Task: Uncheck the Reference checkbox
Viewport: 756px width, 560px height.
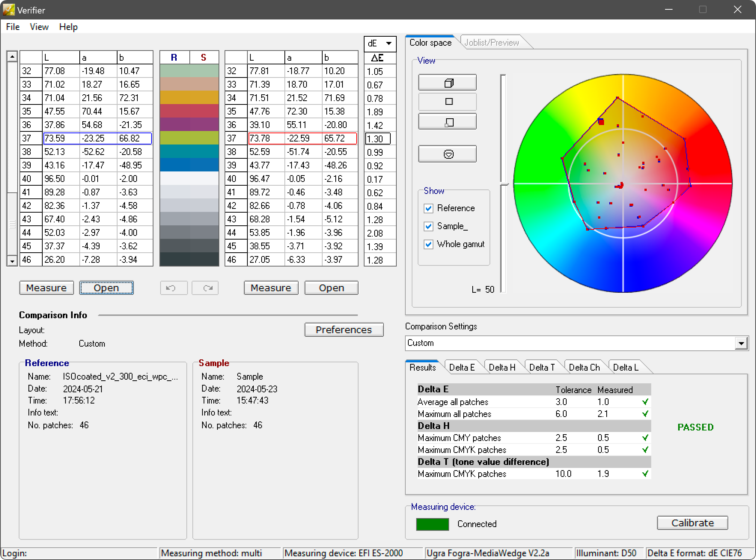Action: point(429,209)
